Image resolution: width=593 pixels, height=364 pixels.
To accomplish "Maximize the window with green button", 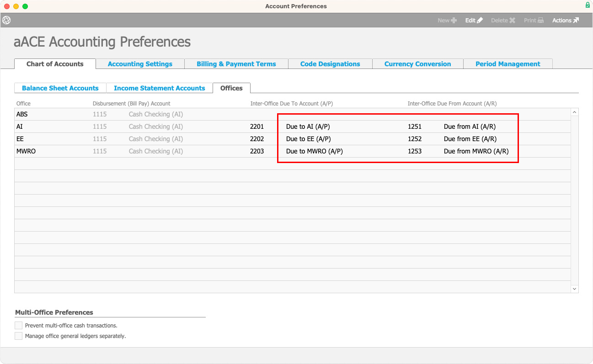I will [x=25, y=6].
